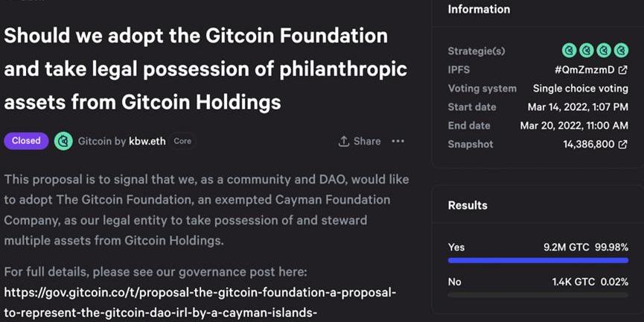Open the three-dot more options menu
The height and width of the screenshot is (322, 644).
(x=398, y=142)
